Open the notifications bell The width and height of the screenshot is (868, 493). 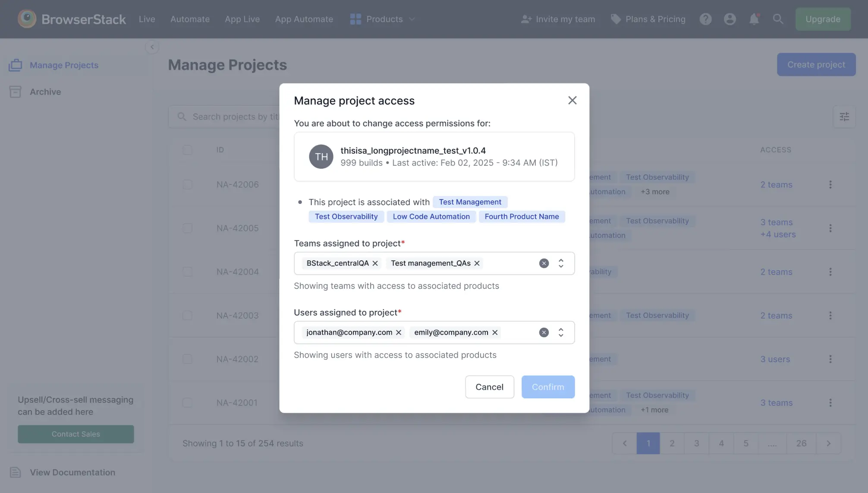(754, 19)
